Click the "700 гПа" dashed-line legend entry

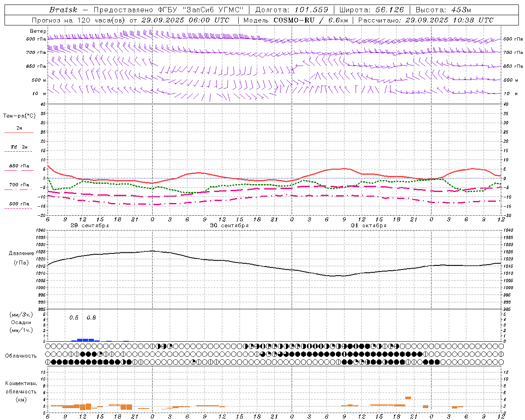click(x=19, y=185)
